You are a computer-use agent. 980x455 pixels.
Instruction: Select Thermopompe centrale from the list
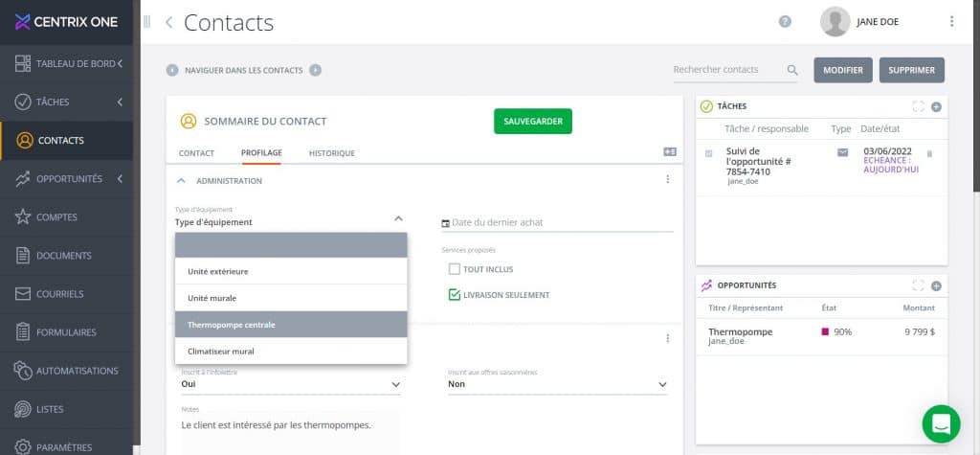pos(291,325)
